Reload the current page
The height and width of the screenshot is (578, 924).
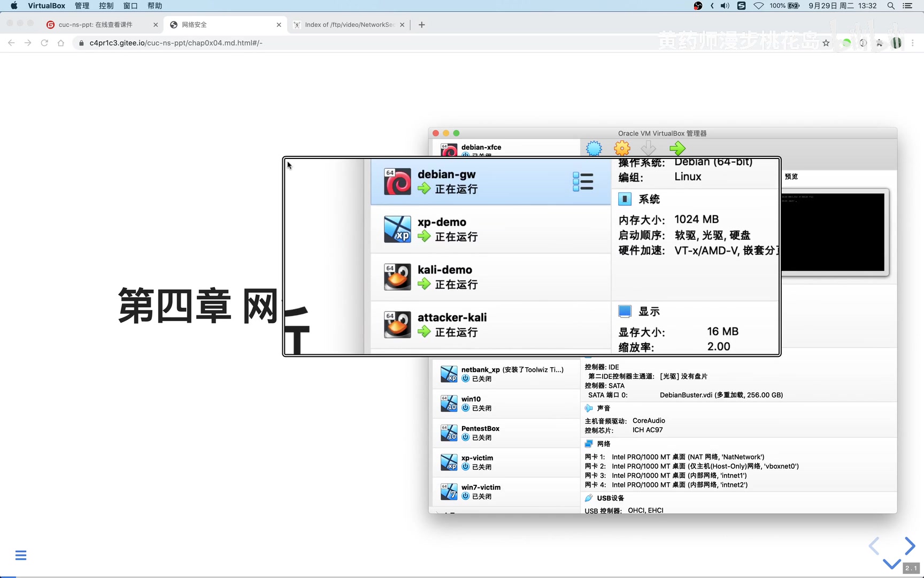[44, 43]
